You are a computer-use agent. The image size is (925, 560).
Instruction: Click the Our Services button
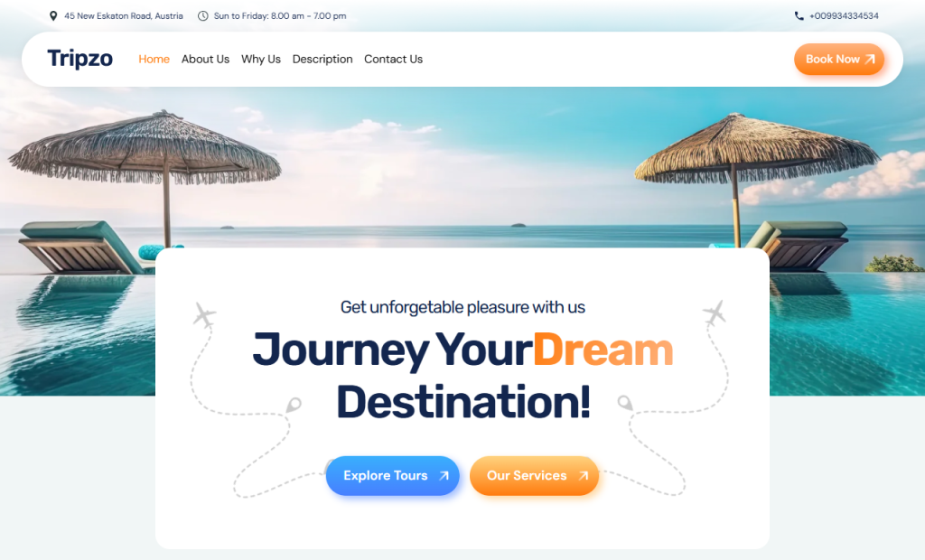534,476
